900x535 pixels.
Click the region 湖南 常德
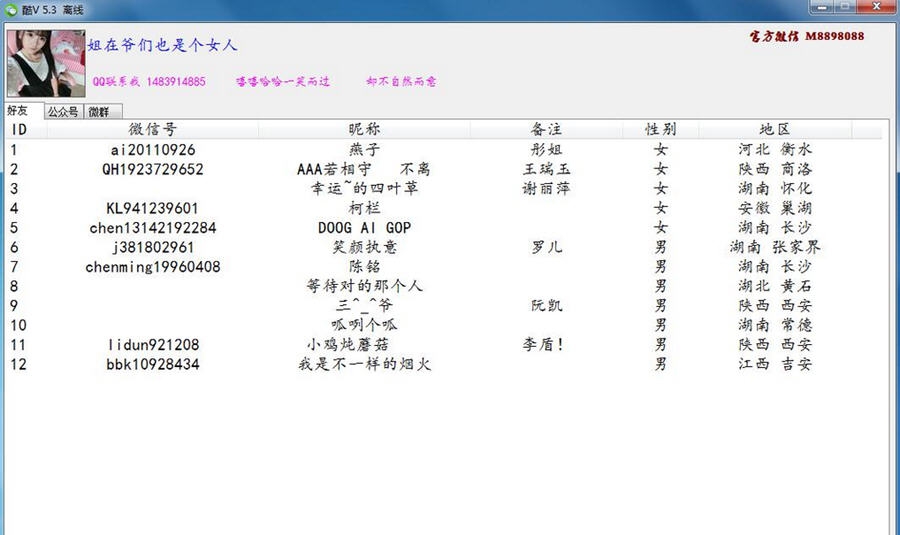775,325
